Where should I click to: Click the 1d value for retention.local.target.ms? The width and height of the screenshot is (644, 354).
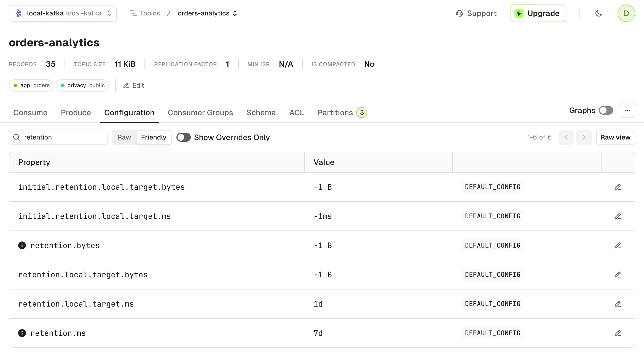318,304
